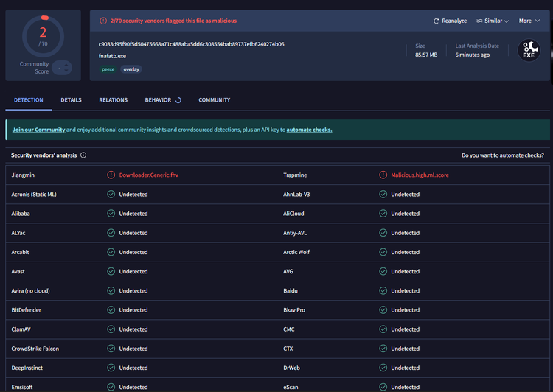Select the CrowdStrike Falcon vendor name
Viewport: 553px width, 392px height.
[x=35, y=349]
